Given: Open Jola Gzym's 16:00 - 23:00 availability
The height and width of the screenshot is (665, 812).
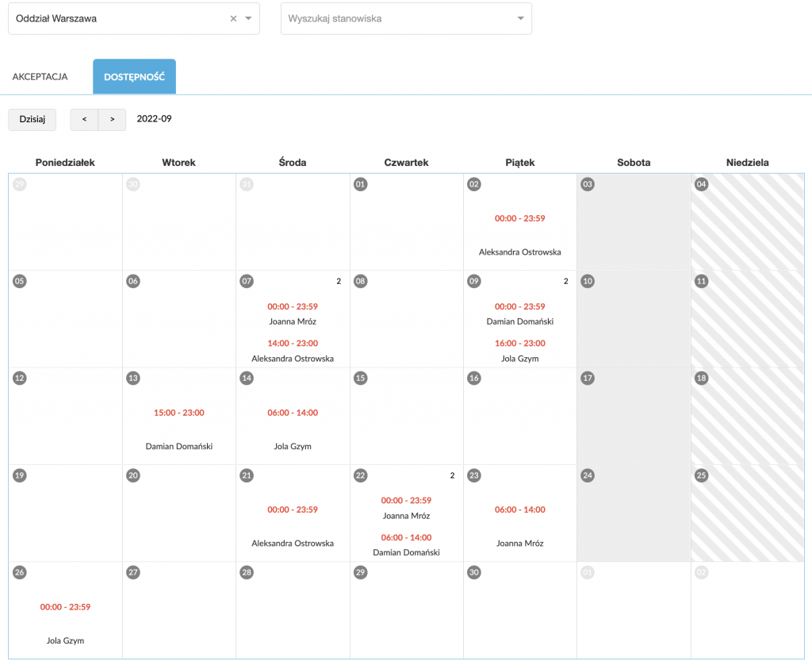Looking at the screenshot, I should coord(520,343).
